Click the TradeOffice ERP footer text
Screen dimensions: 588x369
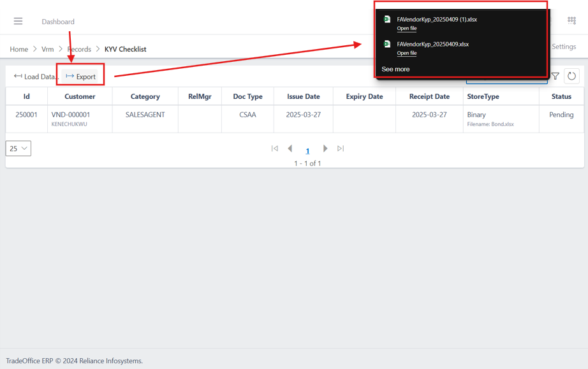click(x=74, y=361)
